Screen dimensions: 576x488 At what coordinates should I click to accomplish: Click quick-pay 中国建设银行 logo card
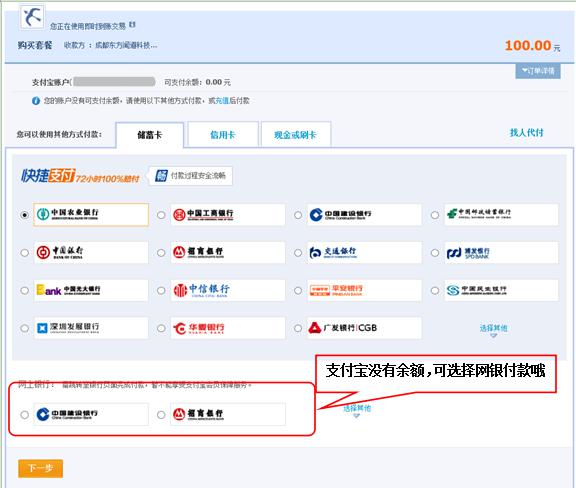364,215
